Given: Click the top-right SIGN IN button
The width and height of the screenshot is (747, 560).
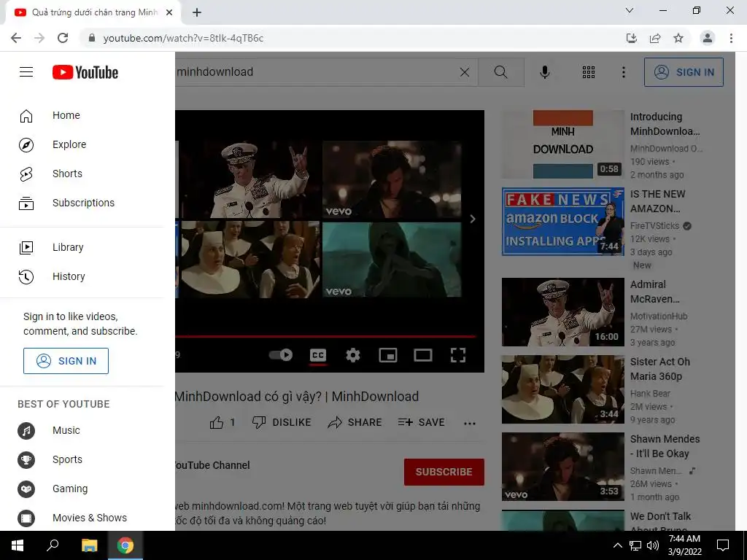Looking at the screenshot, I should [684, 72].
